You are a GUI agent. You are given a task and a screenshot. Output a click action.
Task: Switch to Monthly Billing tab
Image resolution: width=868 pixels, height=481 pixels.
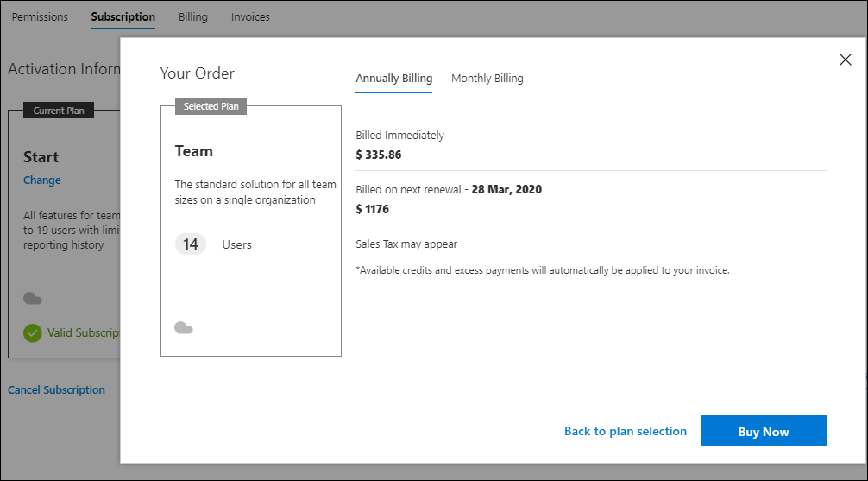[x=487, y=78]
